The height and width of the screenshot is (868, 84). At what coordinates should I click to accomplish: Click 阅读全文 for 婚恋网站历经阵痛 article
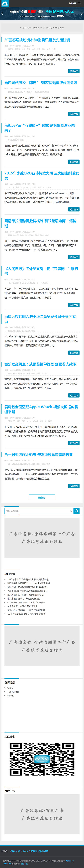coord(74,114)
